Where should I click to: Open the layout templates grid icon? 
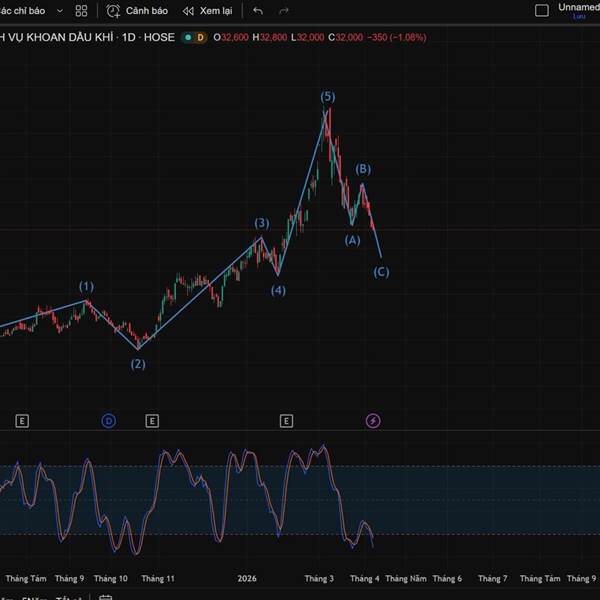coord(81,11)
